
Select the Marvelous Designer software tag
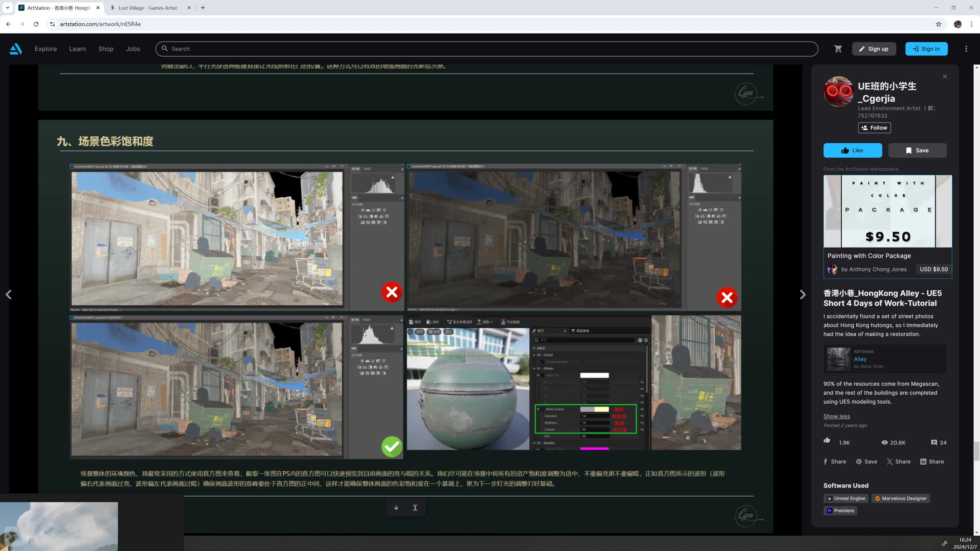pos(900,498)
